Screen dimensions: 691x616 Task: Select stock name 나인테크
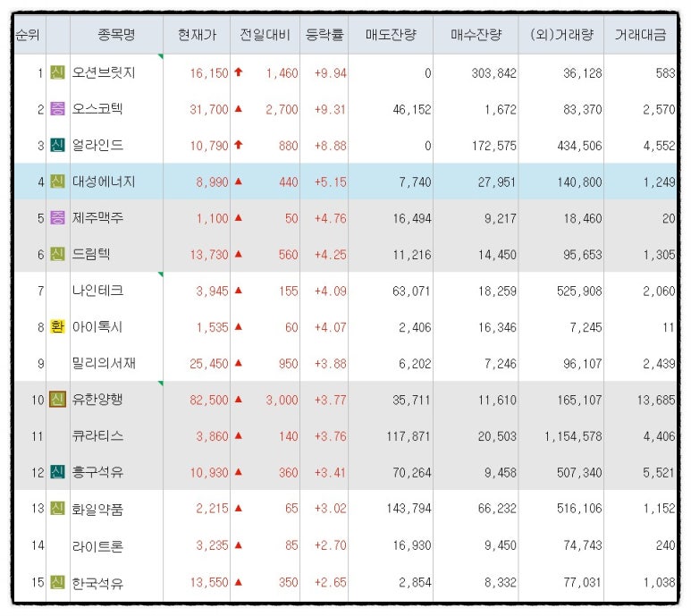[x=97, y=290]
